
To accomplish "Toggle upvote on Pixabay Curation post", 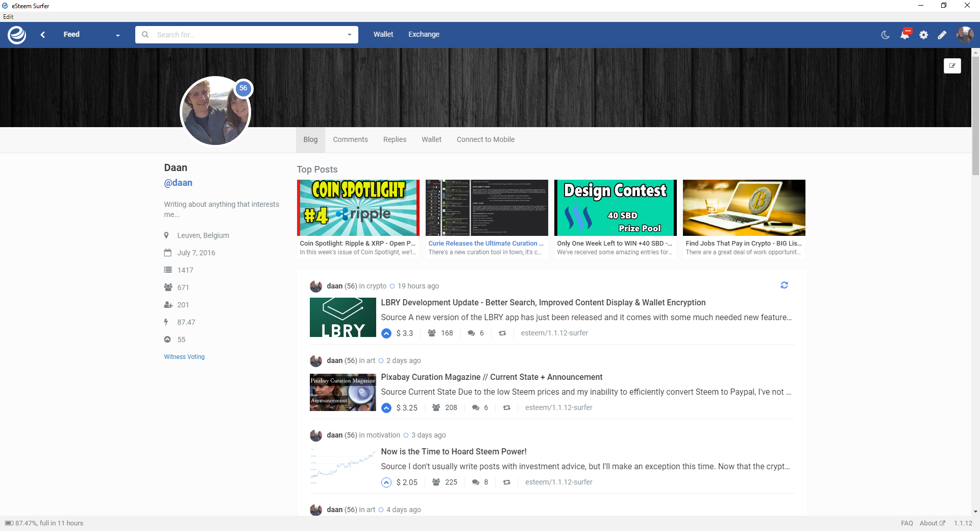I will pyautogui.click(x=386, y=408).
